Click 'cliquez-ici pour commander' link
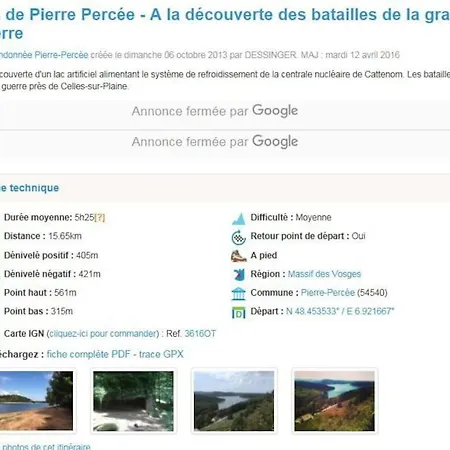Image resolution: width=450 pixels, height=450 pixels. 104,334
